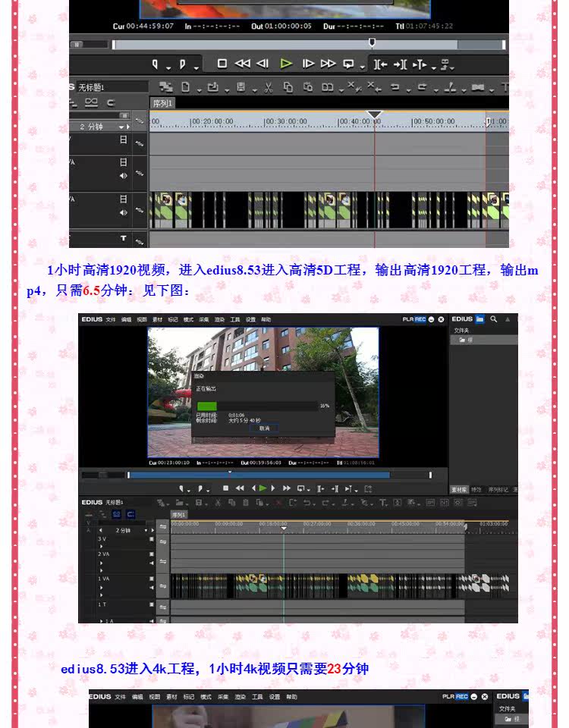The height and width of the screenshot is (728, 569).
Task: Open Undo dropdown arrow in top timeline toolbar
Action: point(409,90)
